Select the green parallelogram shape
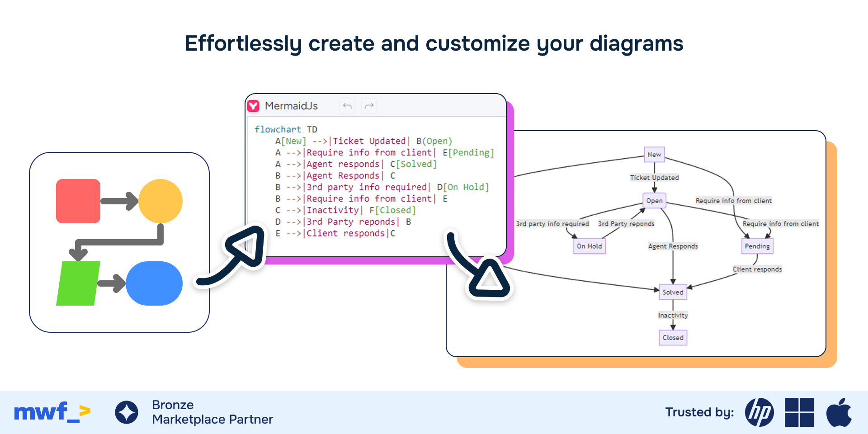 pos(78,283)
